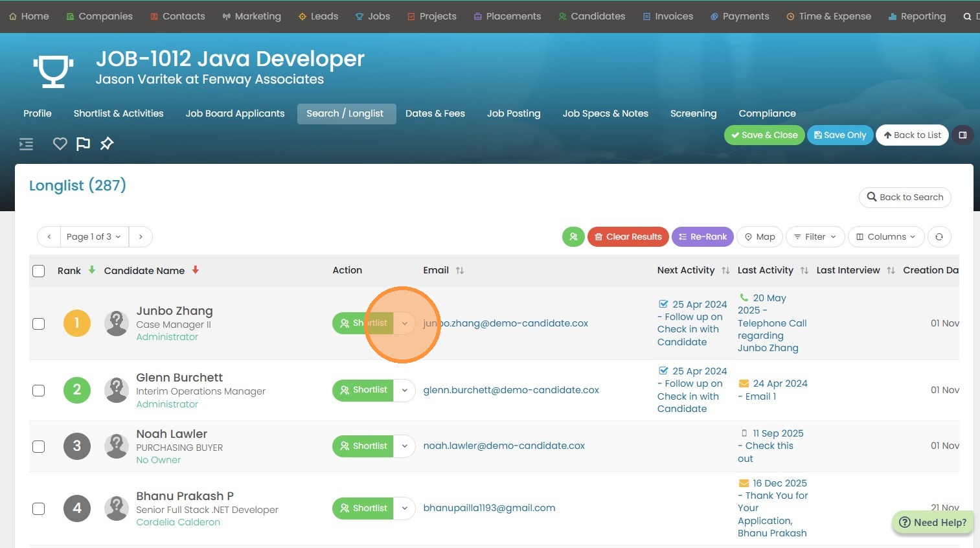Click the green candidates icon button
This screenshot has width=980, height=548.
[x=573, y=237]
